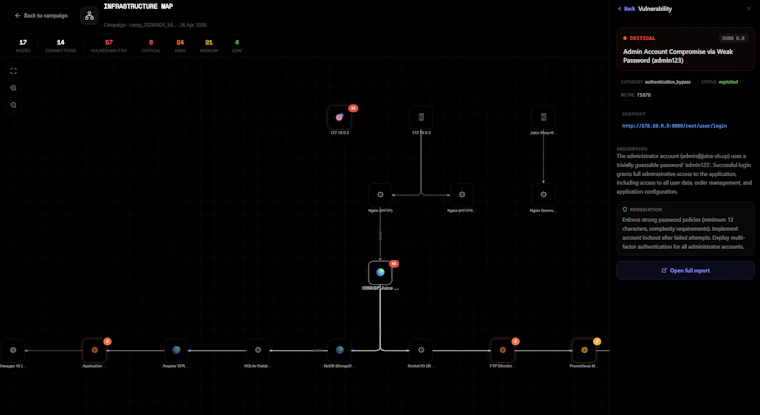760x415 pixels.
Task: Open the Application node with orange badge
Action: click(95, 350)
